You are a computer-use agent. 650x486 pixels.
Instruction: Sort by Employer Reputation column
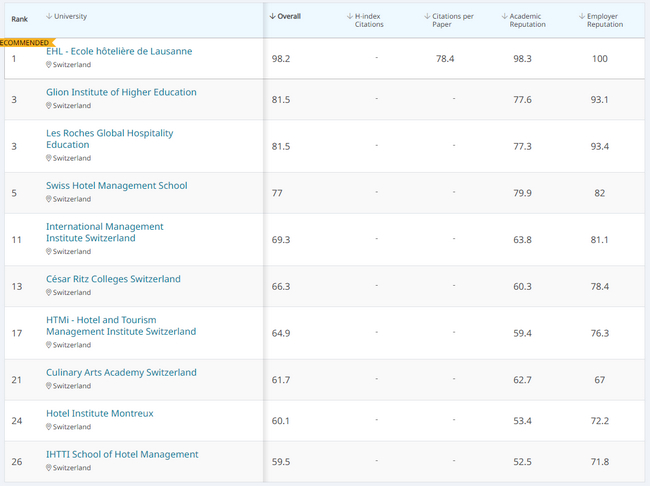(x=601, y=20)
